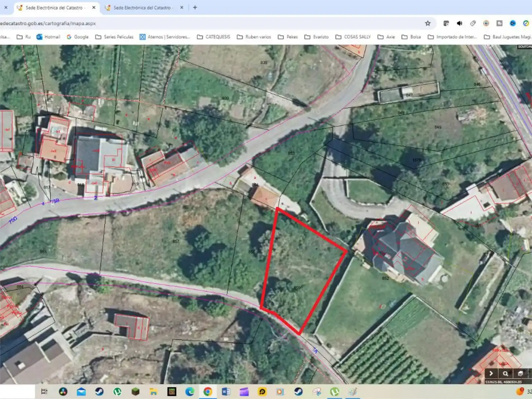Bookmark this page with the star icon
This screenshot has height=399, width=532.
[x=428, y=23]
